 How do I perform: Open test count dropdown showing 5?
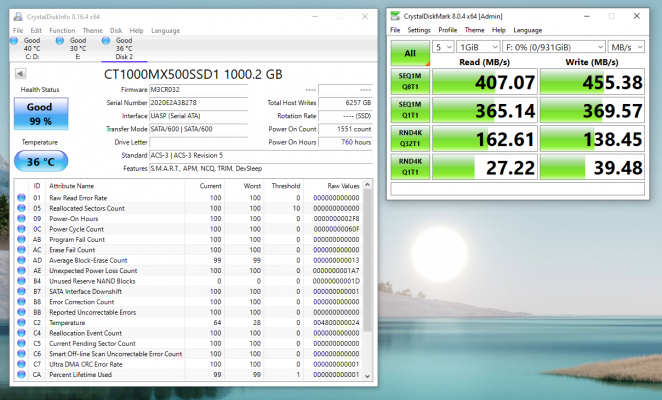pos(443,47)
